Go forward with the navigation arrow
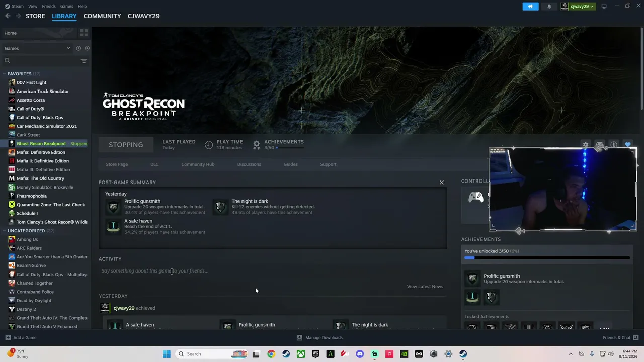644x362 pixels. tap(18, 16)
